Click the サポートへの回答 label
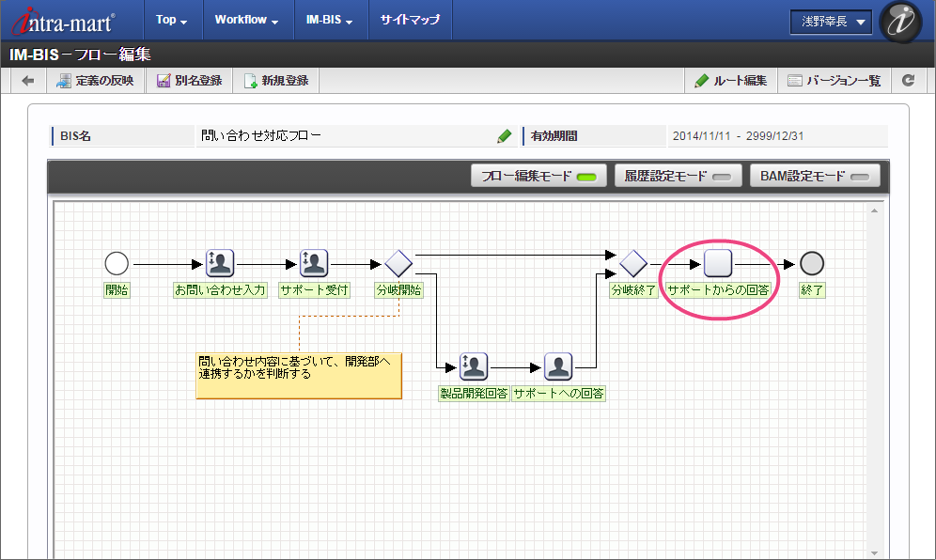The height and width of the screenshot is (560, 936). (559, 394)
